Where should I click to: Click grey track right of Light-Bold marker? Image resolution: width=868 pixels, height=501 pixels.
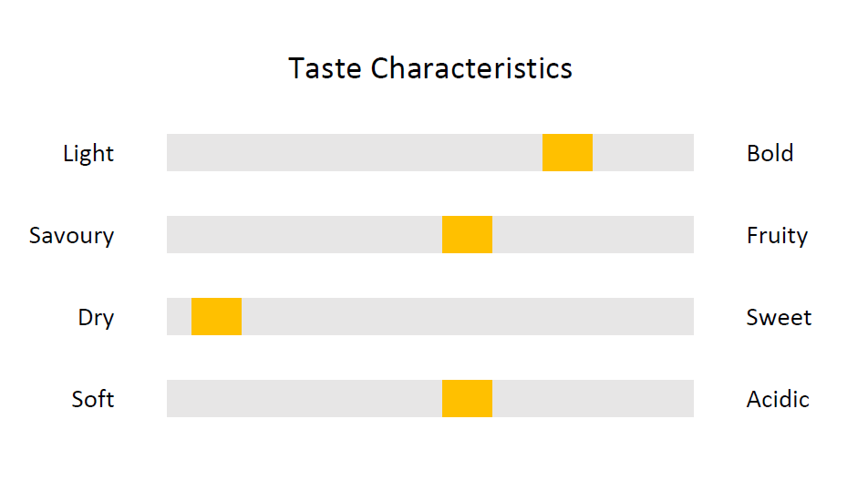coord(644,153)
